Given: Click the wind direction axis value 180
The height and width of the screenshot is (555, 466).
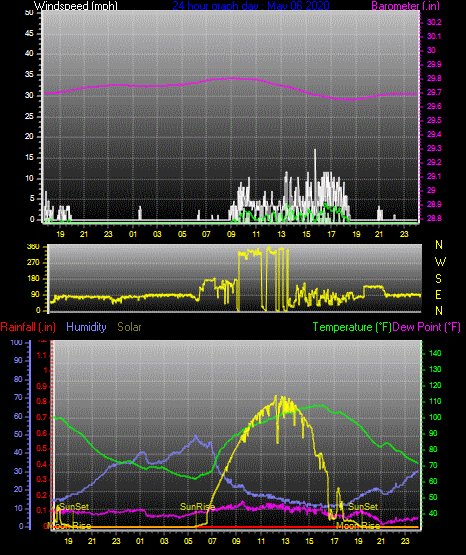Looking at the screenshot, I should pyautogui.click(x=34, y=279).
